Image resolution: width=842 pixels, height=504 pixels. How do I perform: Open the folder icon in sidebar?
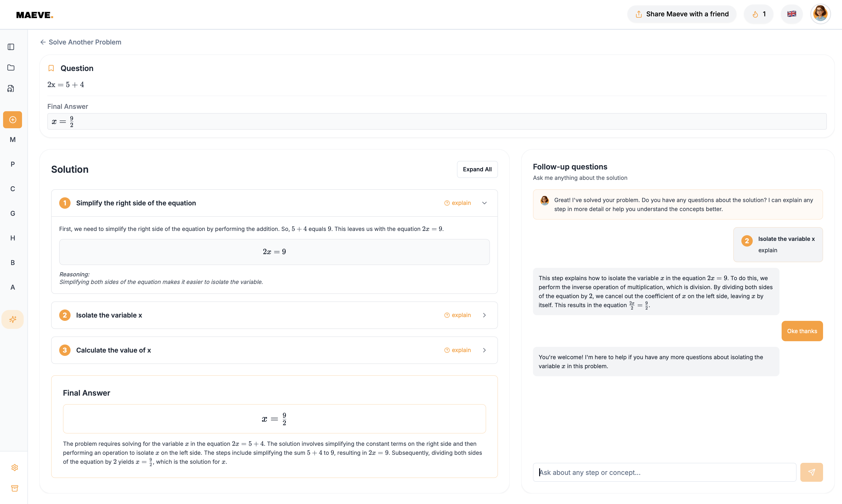point(11,68)
